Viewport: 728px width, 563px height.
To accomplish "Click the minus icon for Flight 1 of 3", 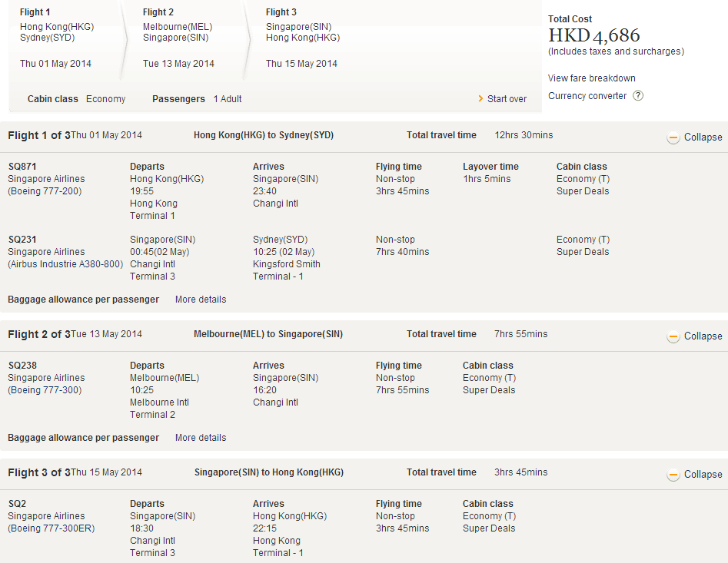I will [x=673, y=137].
